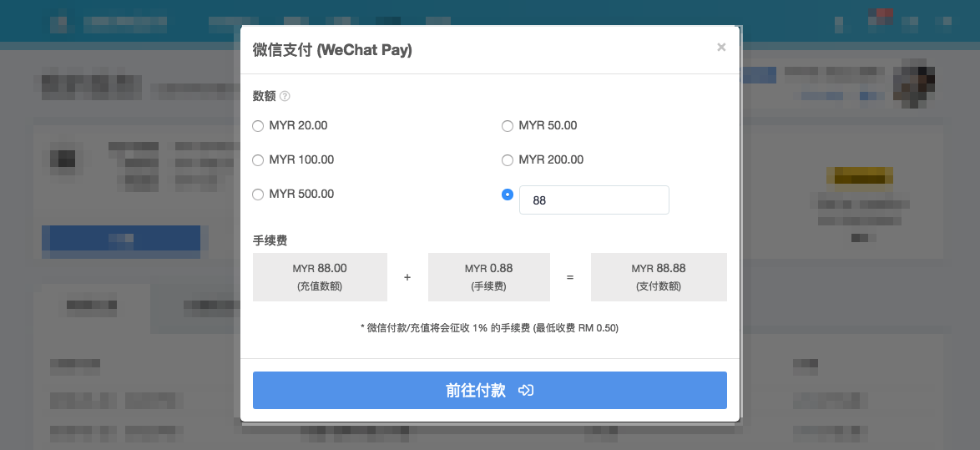Click the MYR 0.88 手续费 box
This screenshot has height=450, width=980.
pos(489,277)
